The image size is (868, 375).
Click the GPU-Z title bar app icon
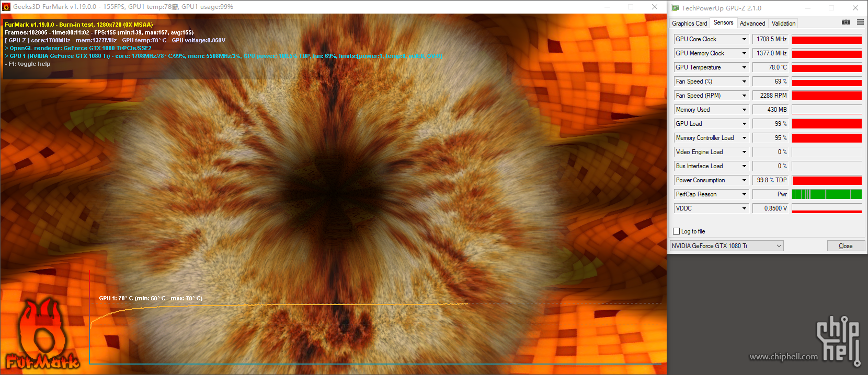pyautogui.click(x=675, y=8)
